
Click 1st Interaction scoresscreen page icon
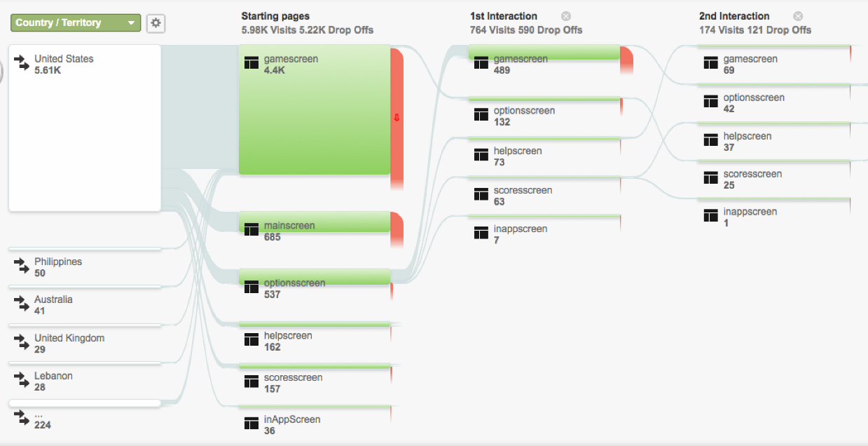coord(481,194)
